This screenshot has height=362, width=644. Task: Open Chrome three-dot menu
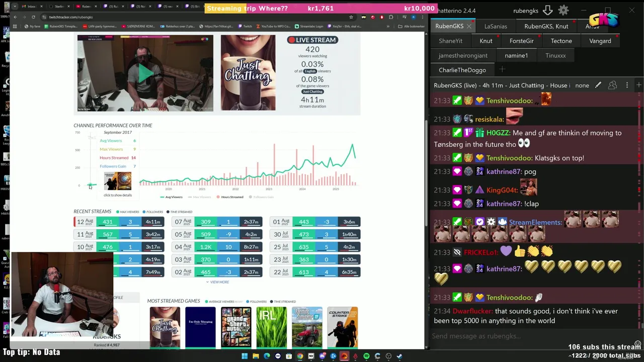(422, 17)
